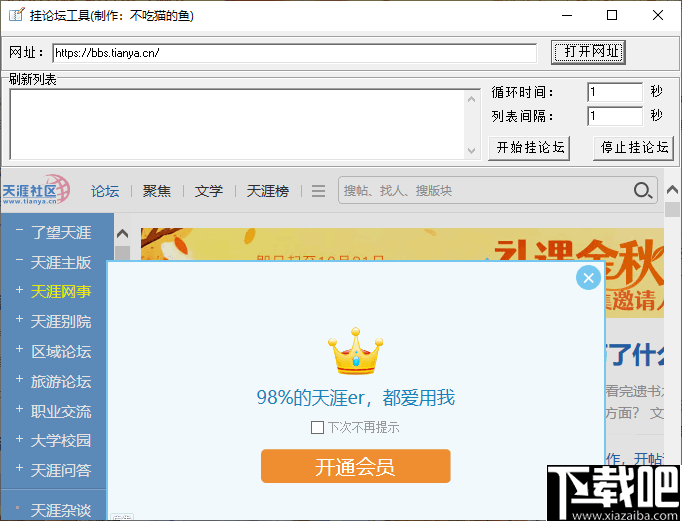Expand the 大学校园 sidebar section

20,438
